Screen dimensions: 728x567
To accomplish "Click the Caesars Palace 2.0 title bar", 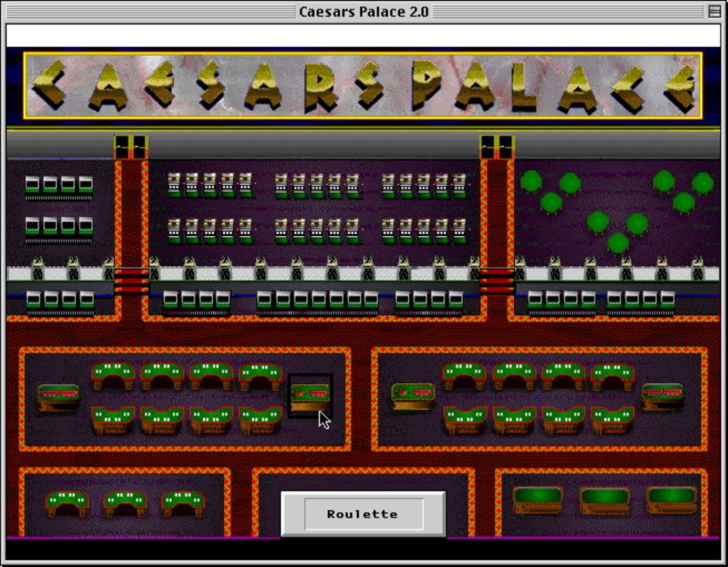I will coord(365,11).
